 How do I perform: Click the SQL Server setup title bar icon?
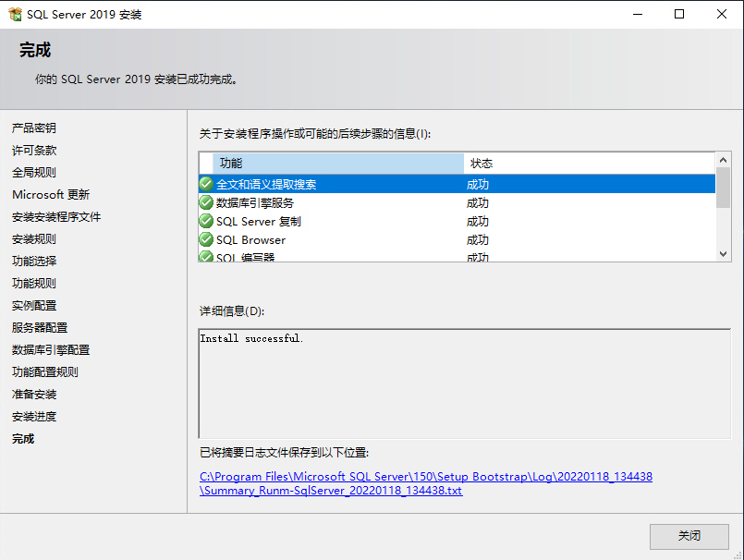(x=15, y=14)
